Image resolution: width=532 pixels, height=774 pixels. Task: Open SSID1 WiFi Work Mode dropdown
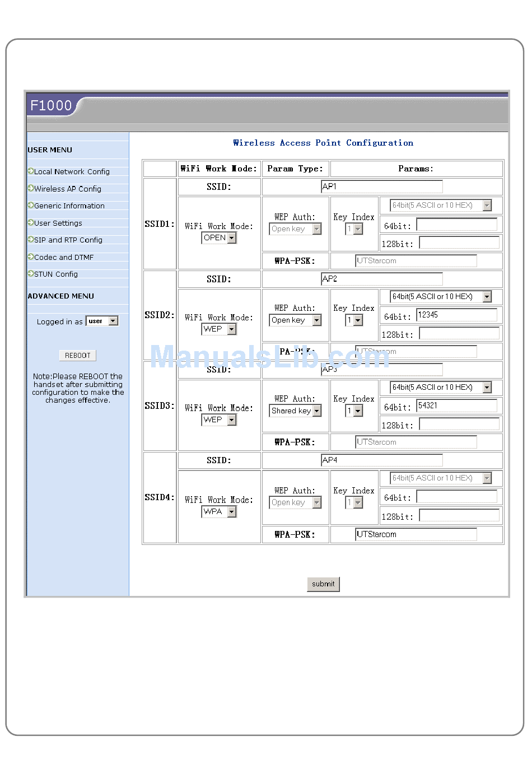point(219,238)
